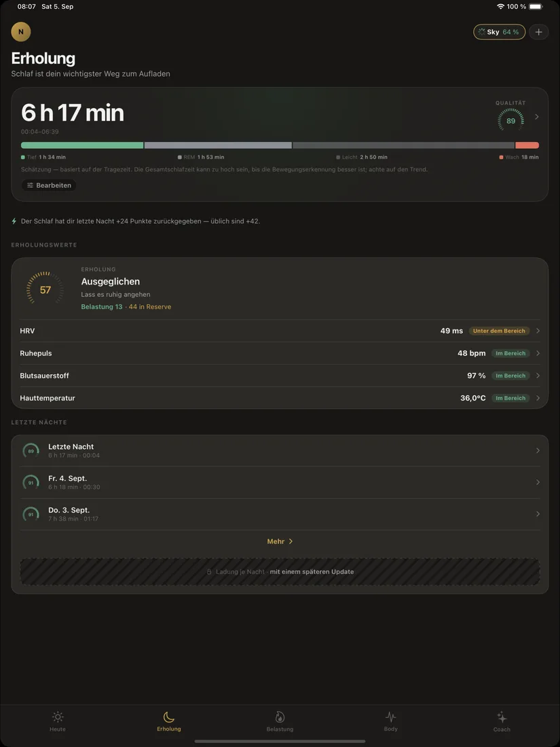Tap the Im Bereich badge for Ruhepuls

pyautogui.click(x=510, y=353)
